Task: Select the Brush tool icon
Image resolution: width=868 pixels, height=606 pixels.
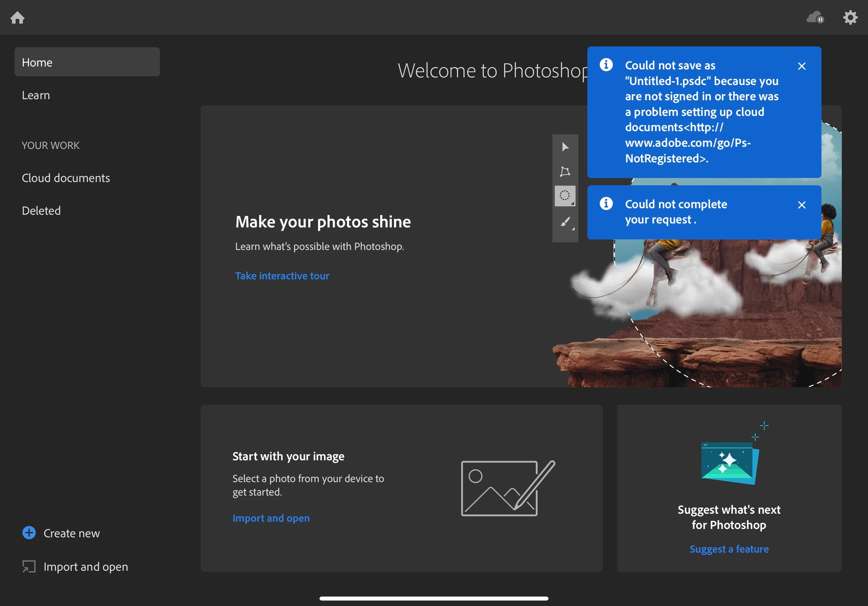Action: tap(565, 222)
